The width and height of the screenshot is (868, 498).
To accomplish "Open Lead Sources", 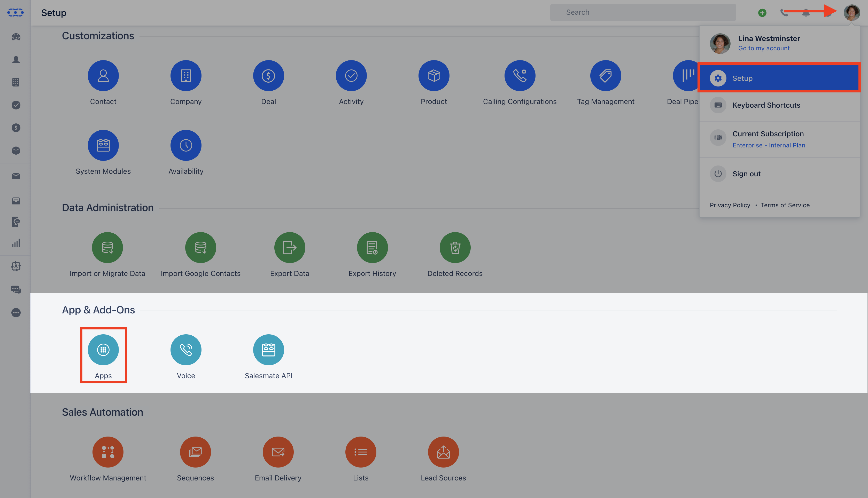I will (x=443, y=452).
